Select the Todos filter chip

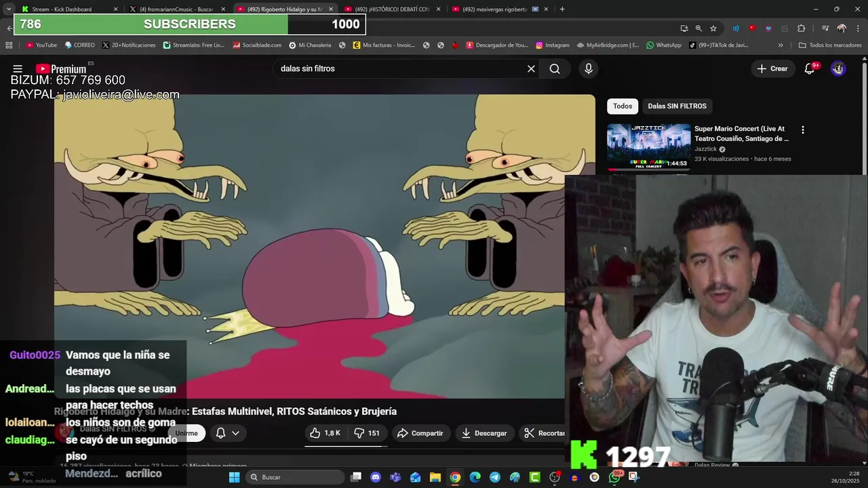point(623,106)
